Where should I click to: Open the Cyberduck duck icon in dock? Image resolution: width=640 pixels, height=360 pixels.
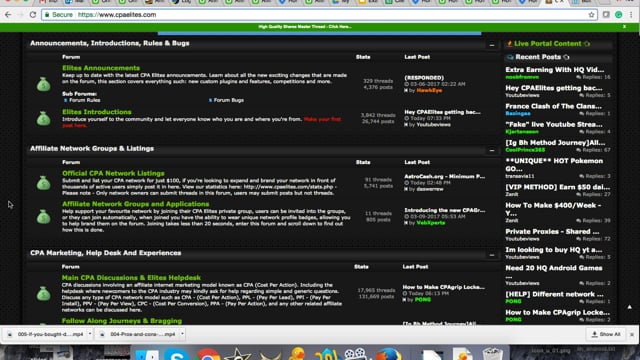click(x=298, y=354)
